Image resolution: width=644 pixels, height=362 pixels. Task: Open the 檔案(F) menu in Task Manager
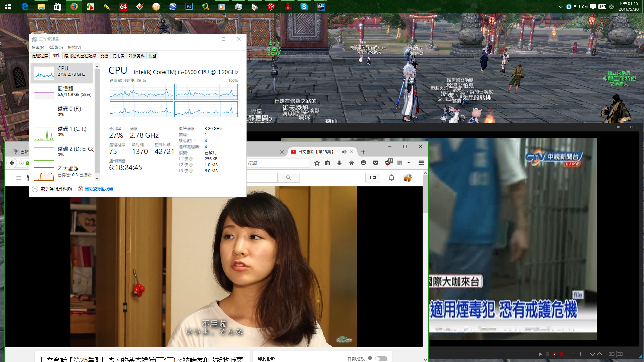click(x=38, y=48)
